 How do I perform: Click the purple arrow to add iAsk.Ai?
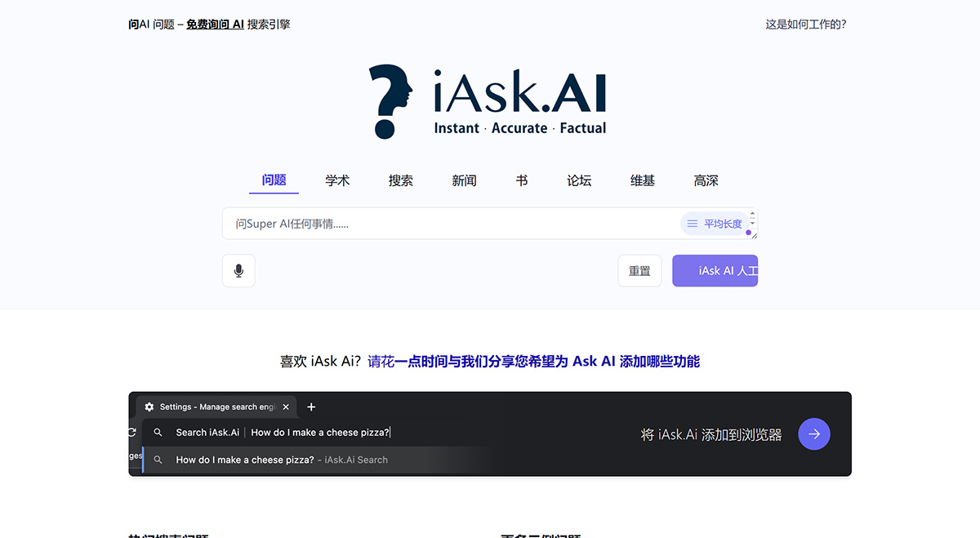[813, 434]
